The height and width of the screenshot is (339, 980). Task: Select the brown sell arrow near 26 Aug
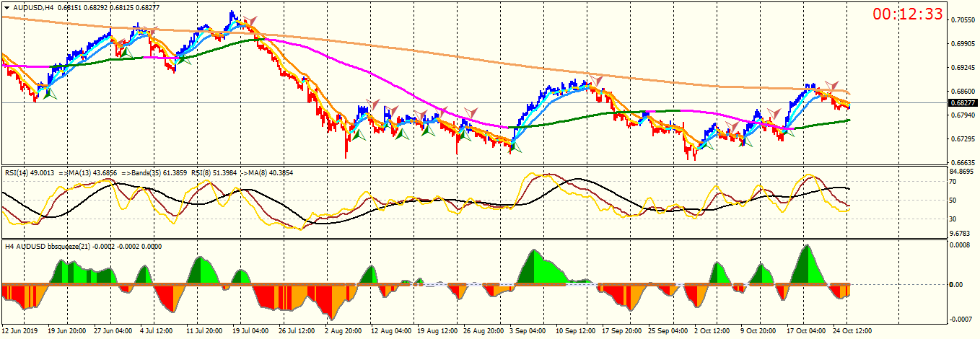click(x=471, y=112)
